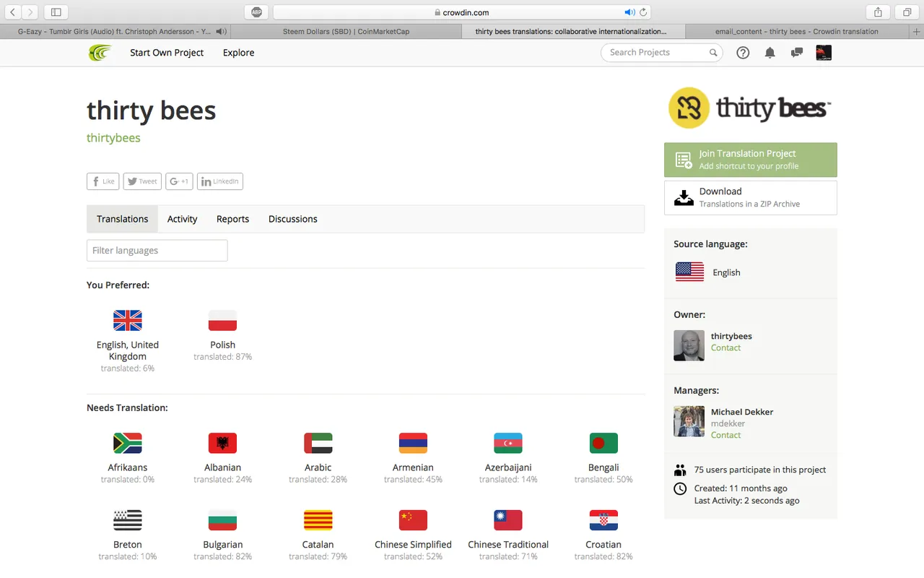Click the Crowdin logo icon
Image resolution: width=924 pixels, height=578 pixels.
point(100,53)
